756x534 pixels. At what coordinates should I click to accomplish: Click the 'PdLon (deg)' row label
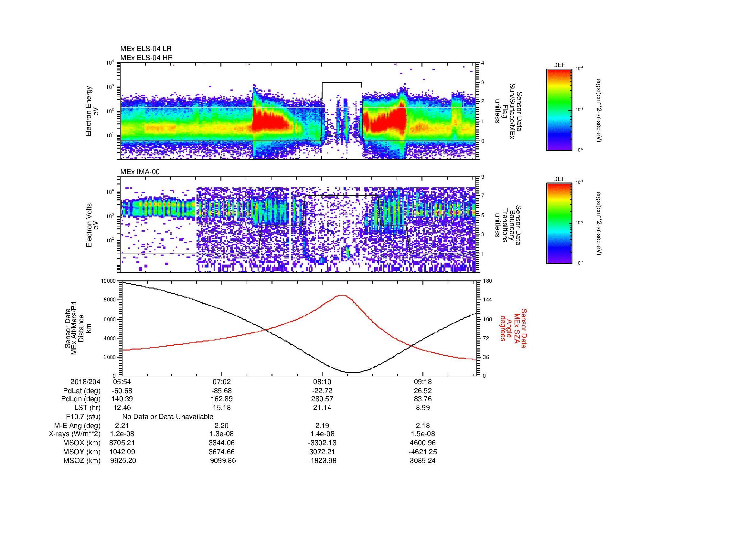tap(81, 399)
